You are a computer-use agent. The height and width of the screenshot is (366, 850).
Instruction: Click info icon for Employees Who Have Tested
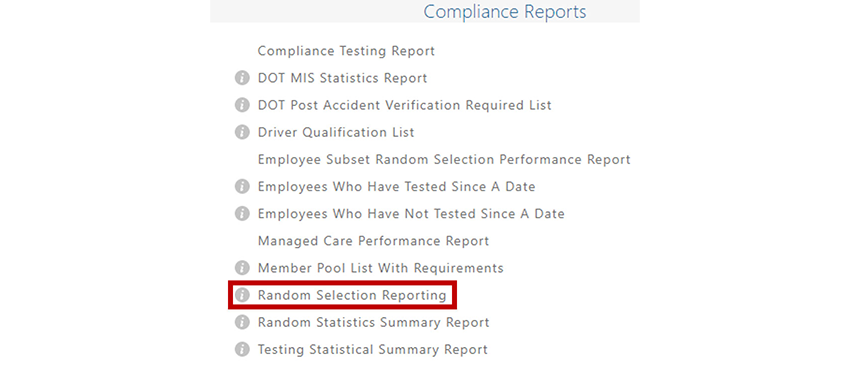pyautogui.click(x=242, y=187)
